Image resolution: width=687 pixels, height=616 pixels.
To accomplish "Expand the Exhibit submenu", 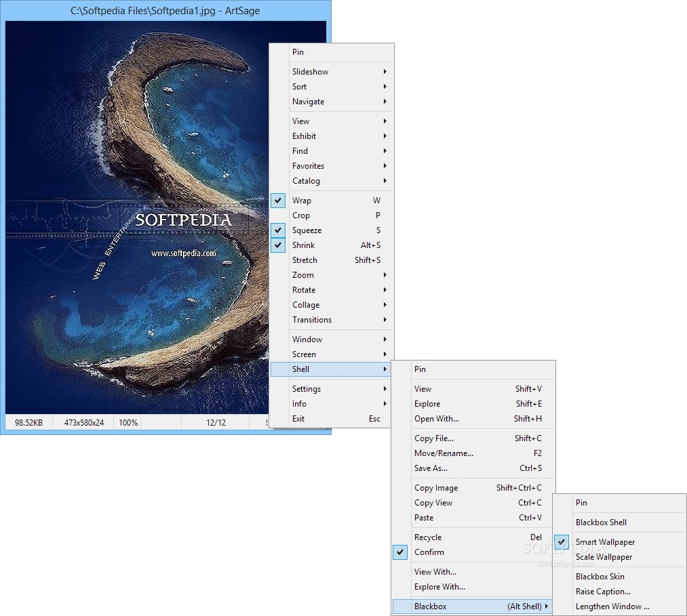I will [331, 136].
